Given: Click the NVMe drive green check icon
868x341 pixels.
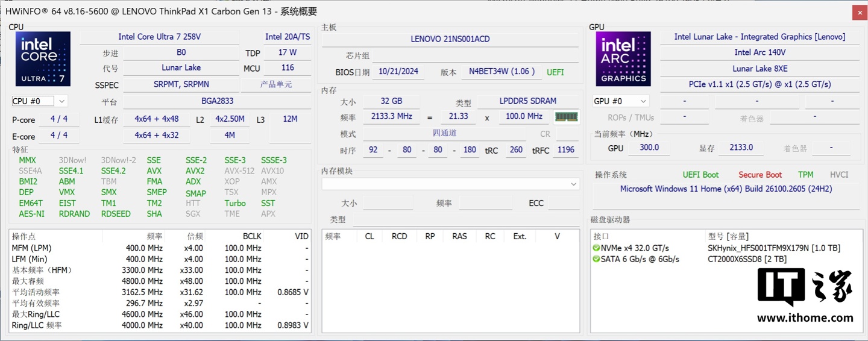Looking at the screenshot, I should point(596,248).
